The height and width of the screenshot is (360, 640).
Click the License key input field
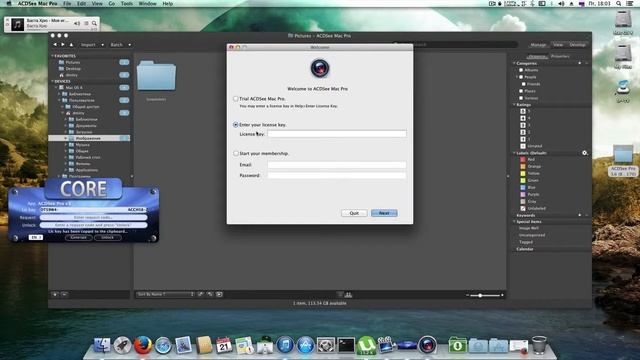pos(337,134)
